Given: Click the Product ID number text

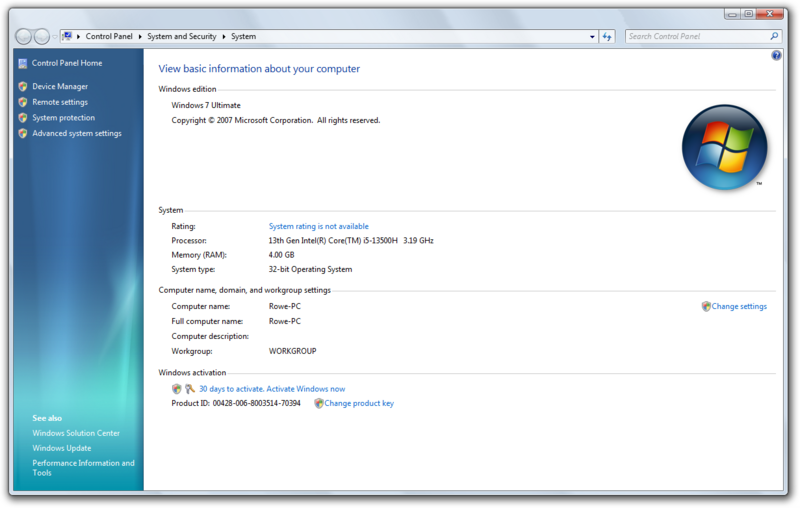Looking at the screenshot, I should click(x=256, y=403).
